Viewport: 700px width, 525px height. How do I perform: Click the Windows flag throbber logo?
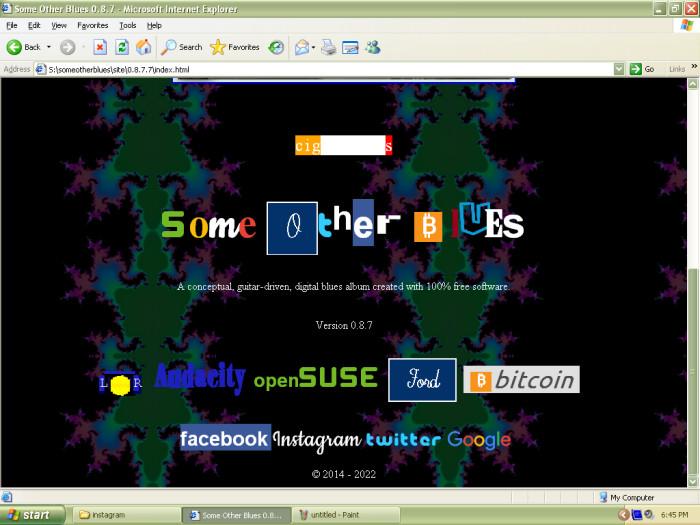click(x=687, y=25)
